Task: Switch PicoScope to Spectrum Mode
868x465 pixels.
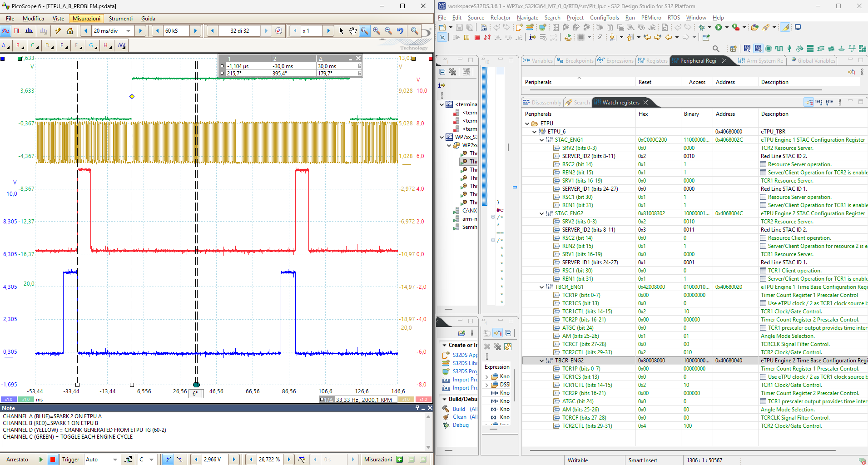Action: (x=29, y=31)
